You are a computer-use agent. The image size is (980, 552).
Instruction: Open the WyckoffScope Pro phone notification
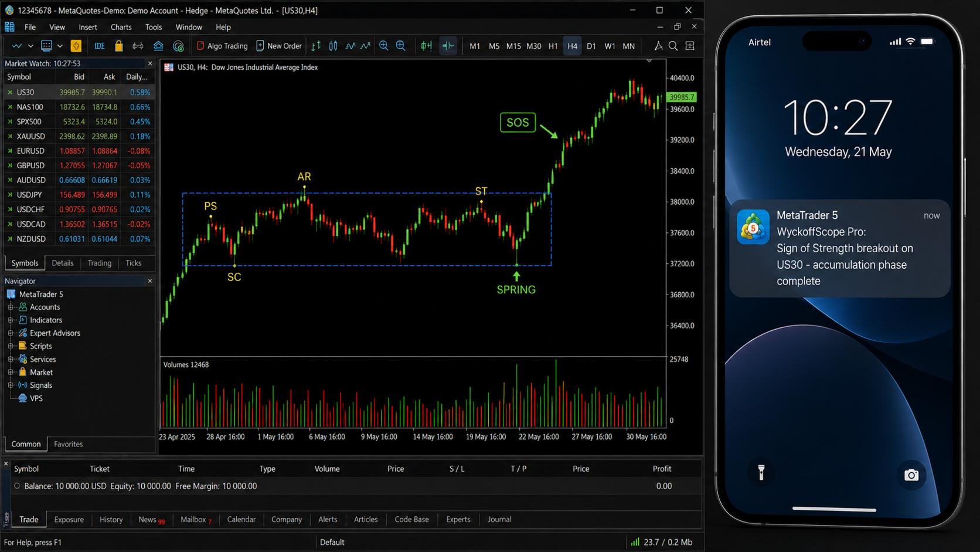pyautogui.click(x=839, y=249)
